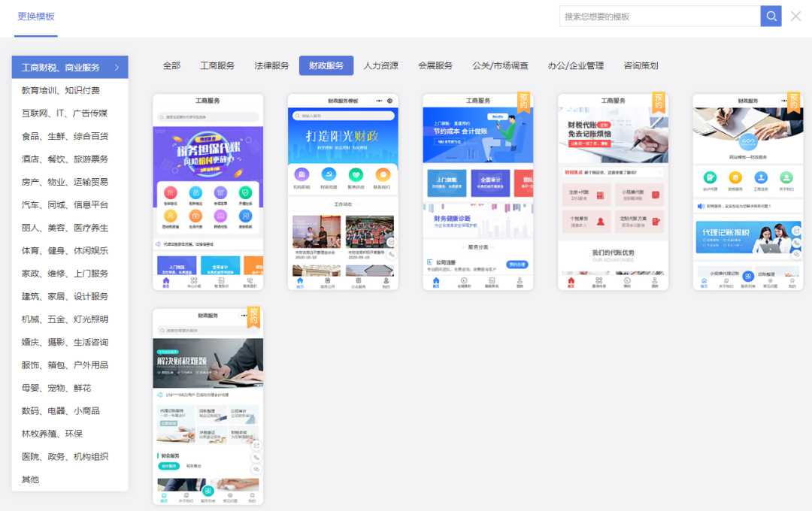Switch to the 法律服务 tab
Image resolution: width=812 pixels, height=511 pixels.
point(272,65)
